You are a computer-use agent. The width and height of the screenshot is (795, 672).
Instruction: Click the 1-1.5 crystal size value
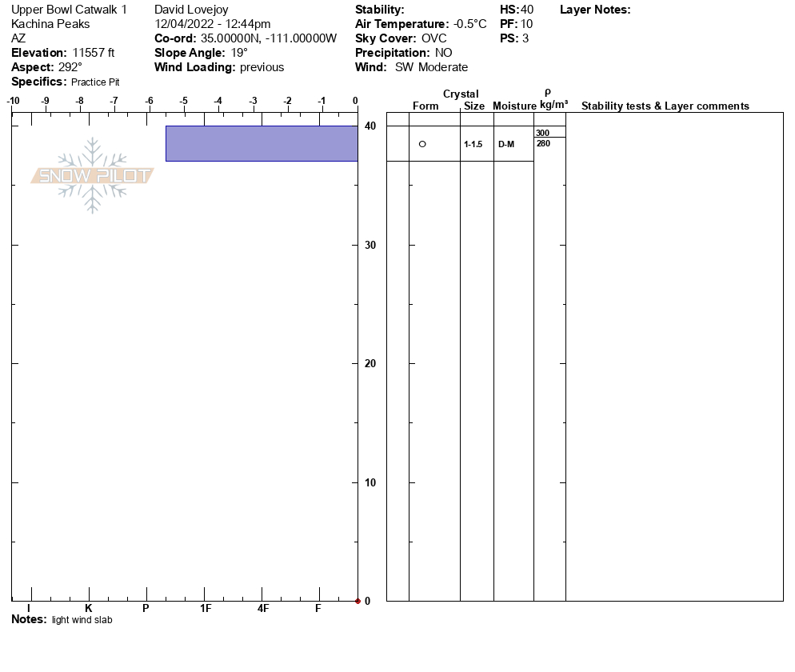473,145
